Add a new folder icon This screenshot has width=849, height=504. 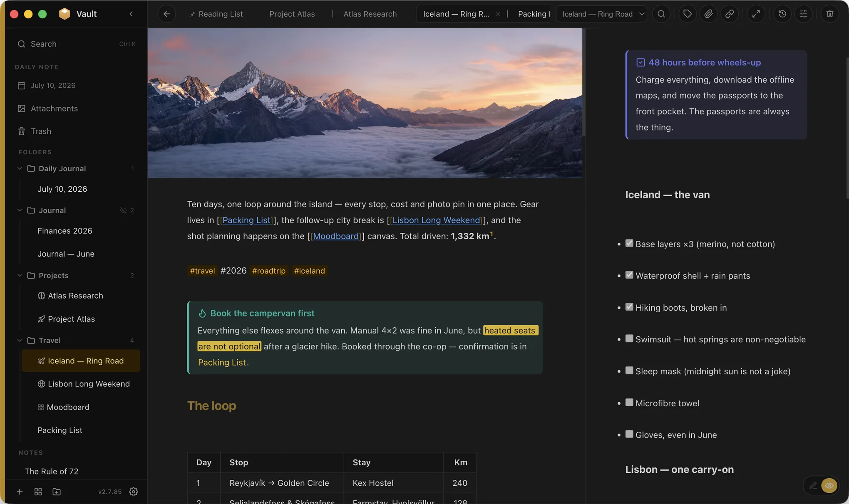click(x=57, y=492)
